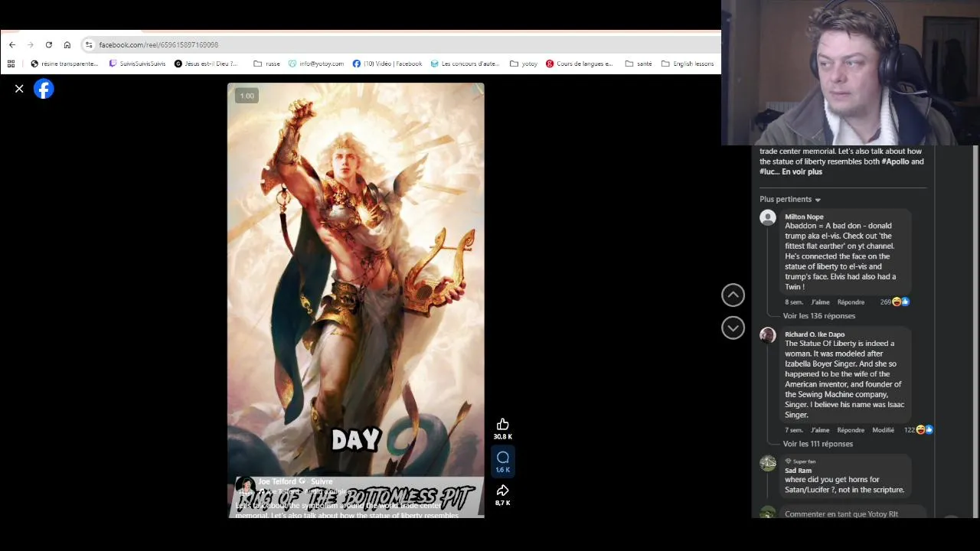The height and width of the screenshot is (551, 980).
Task: Open the Milton Nope name link
Action: [804, 217]
